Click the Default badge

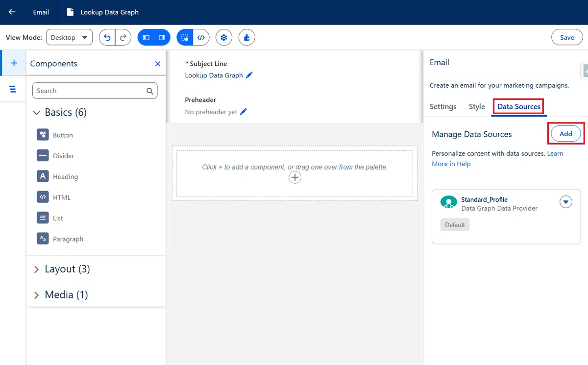click(455, 225)
